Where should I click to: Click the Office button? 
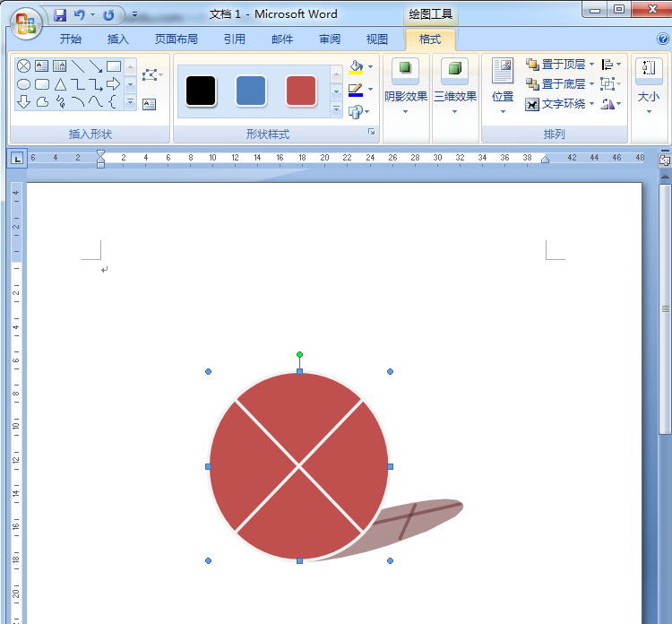coord(26,24)
